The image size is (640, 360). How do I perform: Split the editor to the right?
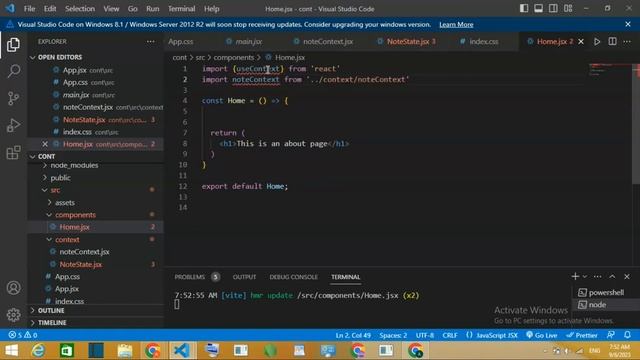pyautogui.click(x=612, y=41)
